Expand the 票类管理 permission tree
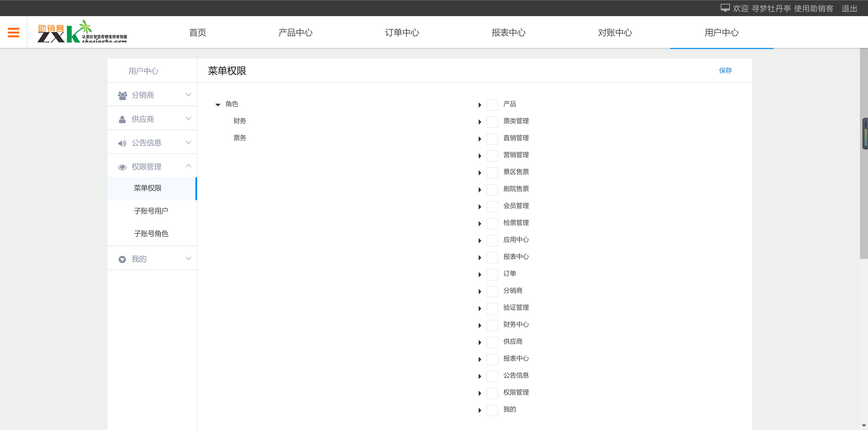Viewport: 868px width, 430px height. (x=480, y=122)
